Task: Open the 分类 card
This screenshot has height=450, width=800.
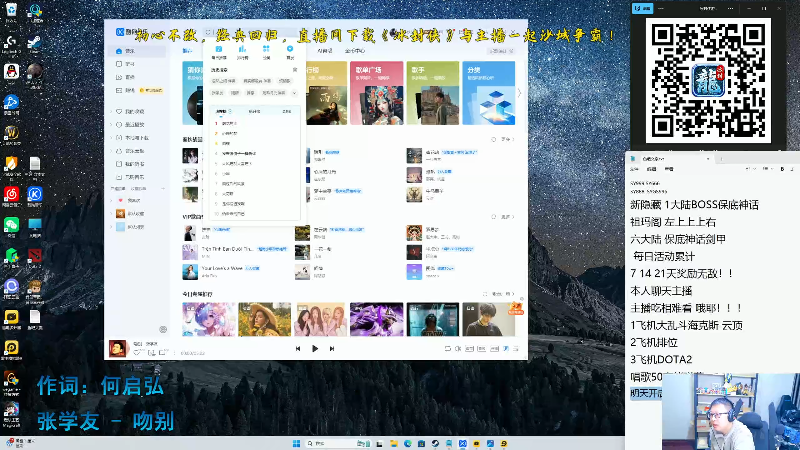Action: (489, 93)
